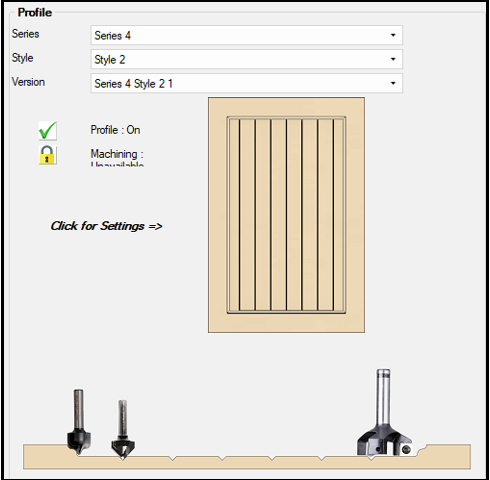Open the Version dropdown arrow
The height and width of the screenshot is (480, 490).
point(393,83)
